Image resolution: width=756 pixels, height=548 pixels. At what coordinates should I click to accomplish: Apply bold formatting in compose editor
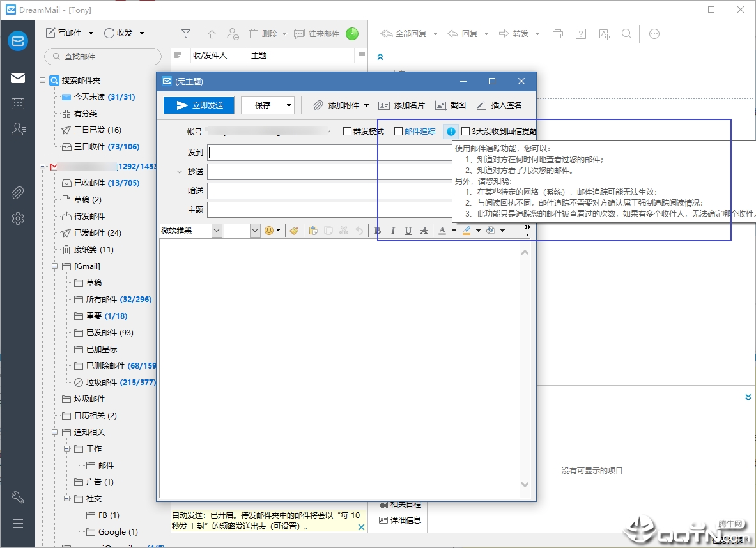pyautogui.click(x=378, y=231)
